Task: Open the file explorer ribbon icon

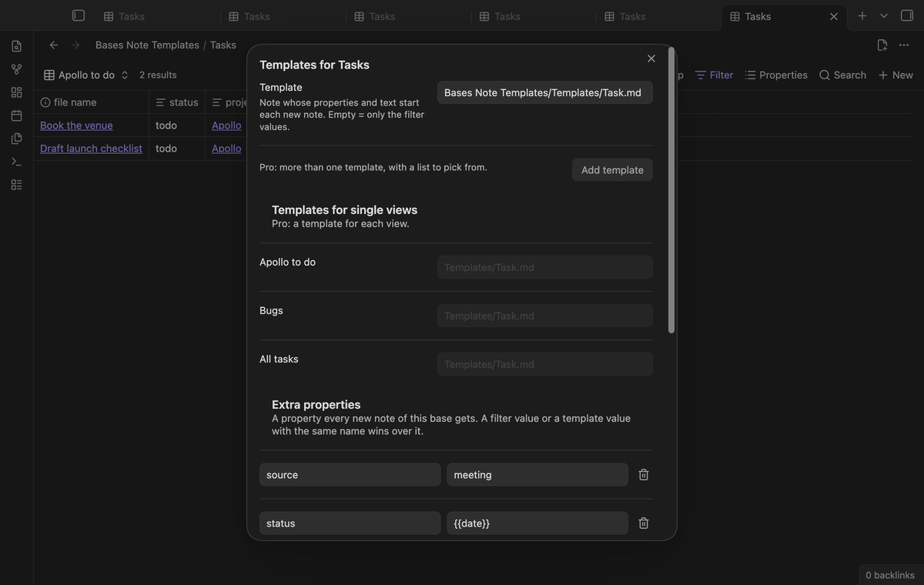Action: (16, 46)
